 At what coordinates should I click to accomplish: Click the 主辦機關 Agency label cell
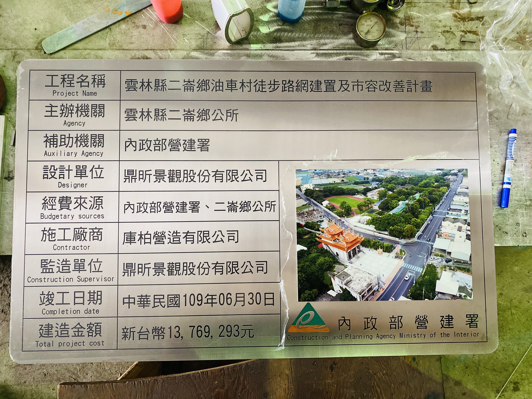click(x=74, y=115)
